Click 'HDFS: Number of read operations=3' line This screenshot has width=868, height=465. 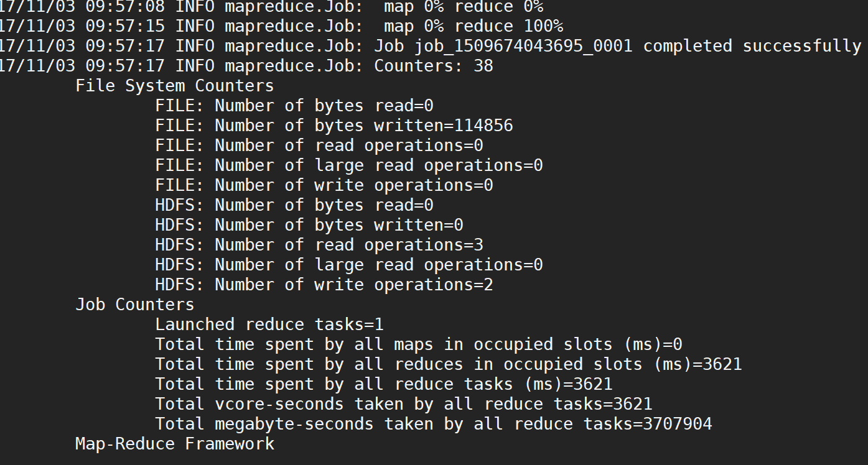point(319,245)
